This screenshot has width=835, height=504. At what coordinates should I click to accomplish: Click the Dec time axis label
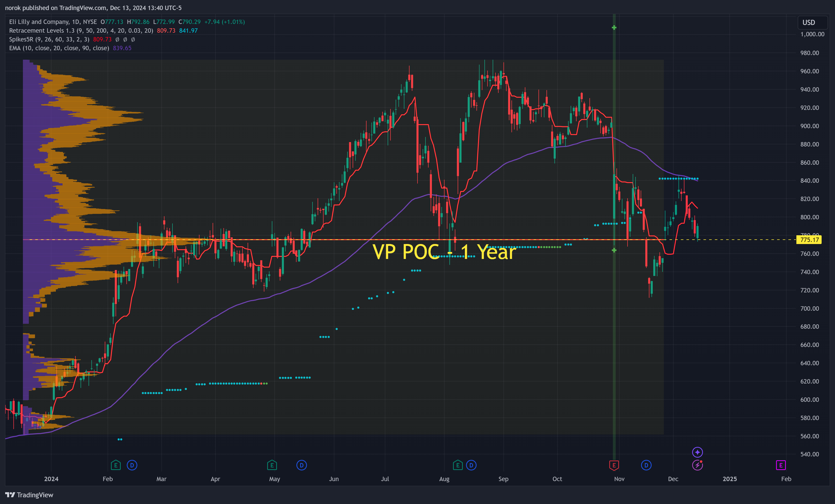pyautogui.click(x=673, y=479)
